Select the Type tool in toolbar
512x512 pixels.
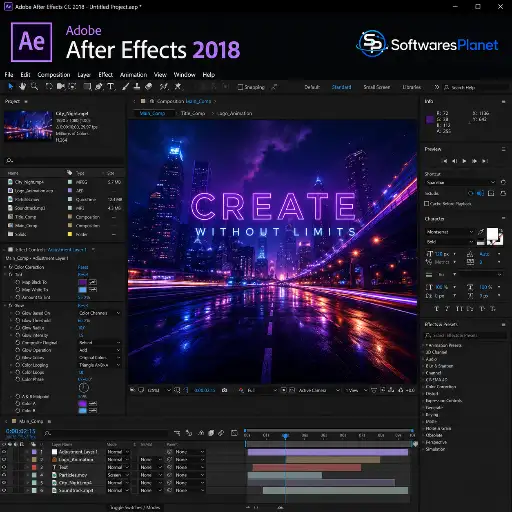tap(111, 87)
